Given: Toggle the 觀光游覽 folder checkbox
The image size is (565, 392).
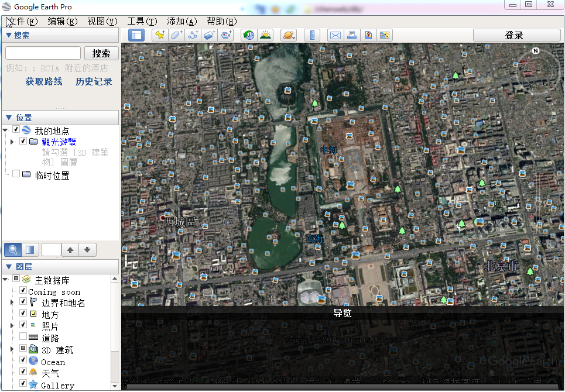Looking at the screenshot, I should [x=23, y=141].
